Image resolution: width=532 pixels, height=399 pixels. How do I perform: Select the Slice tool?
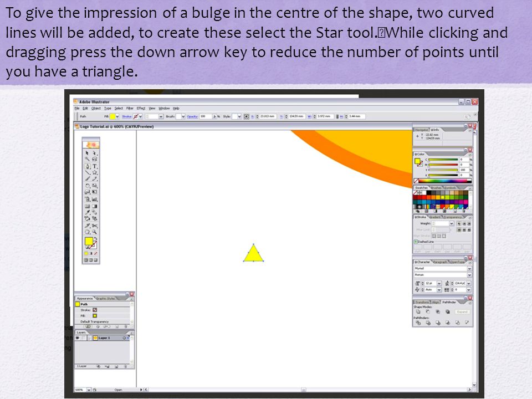tap(87, 226)
